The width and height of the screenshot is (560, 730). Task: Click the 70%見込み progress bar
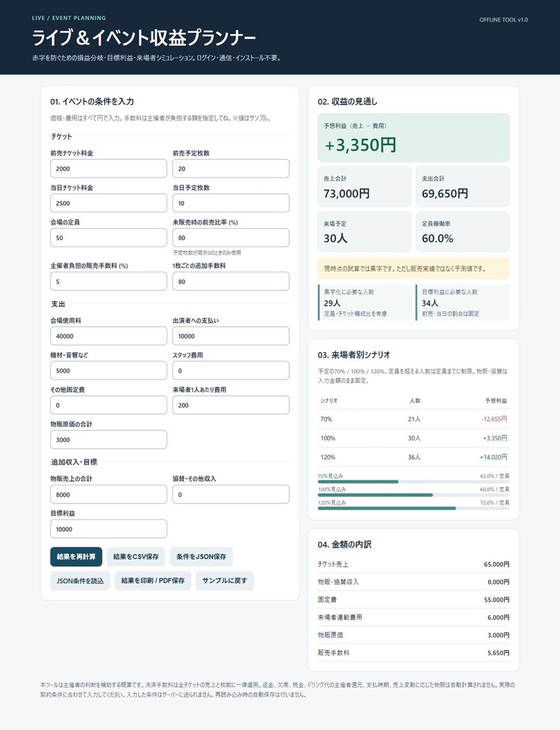click(x=413, y=482)
